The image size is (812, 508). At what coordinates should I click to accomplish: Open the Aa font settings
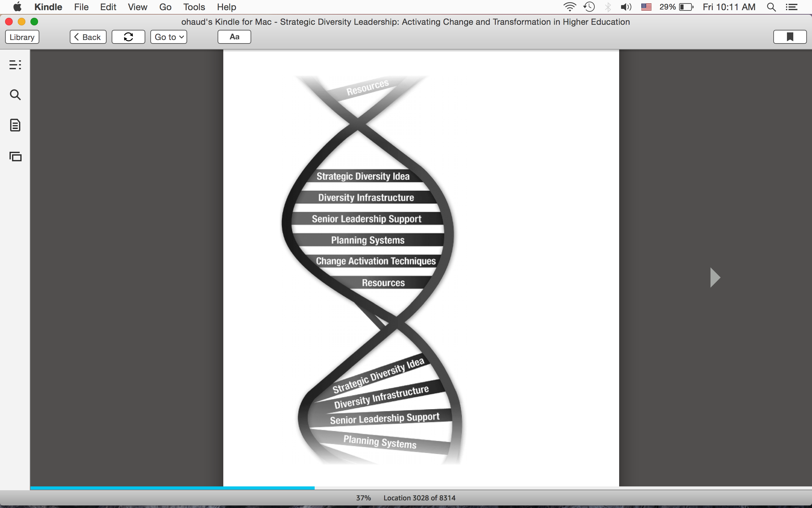[234, 37]
